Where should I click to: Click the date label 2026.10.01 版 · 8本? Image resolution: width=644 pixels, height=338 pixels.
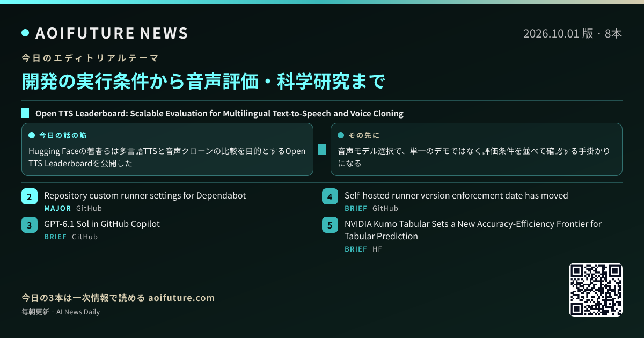[x=573, y=33]
